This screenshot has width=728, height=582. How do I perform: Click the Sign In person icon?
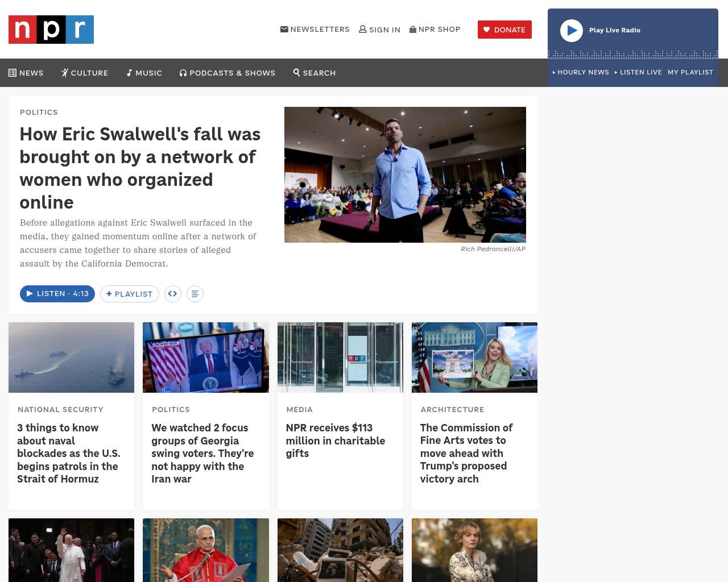[x=380, y=30]
